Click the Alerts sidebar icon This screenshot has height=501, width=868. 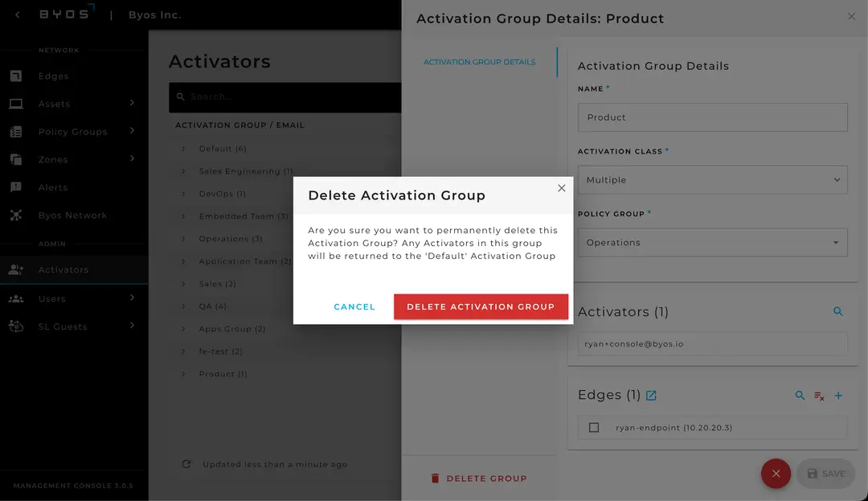tap(16, 187)
